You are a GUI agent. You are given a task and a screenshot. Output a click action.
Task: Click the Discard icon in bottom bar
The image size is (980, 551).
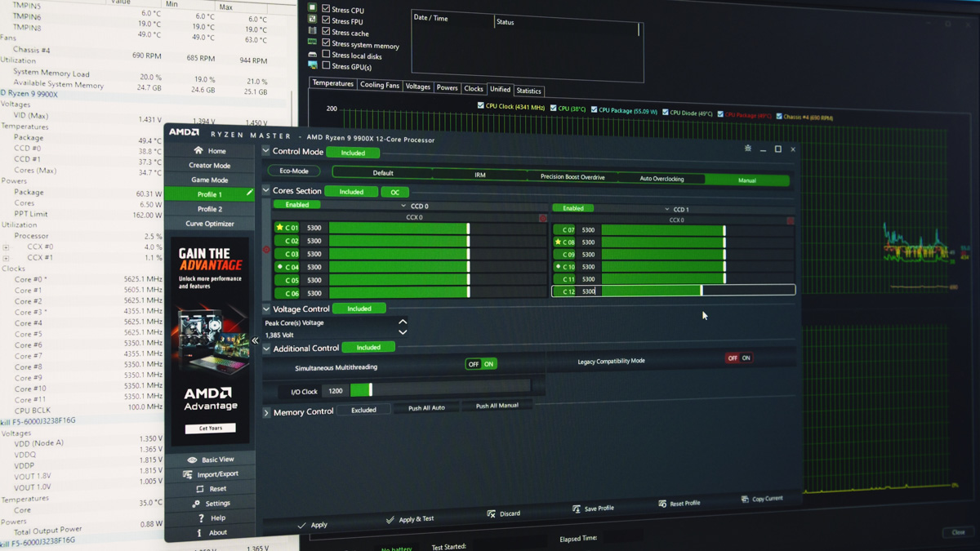(x=491, y=513)
